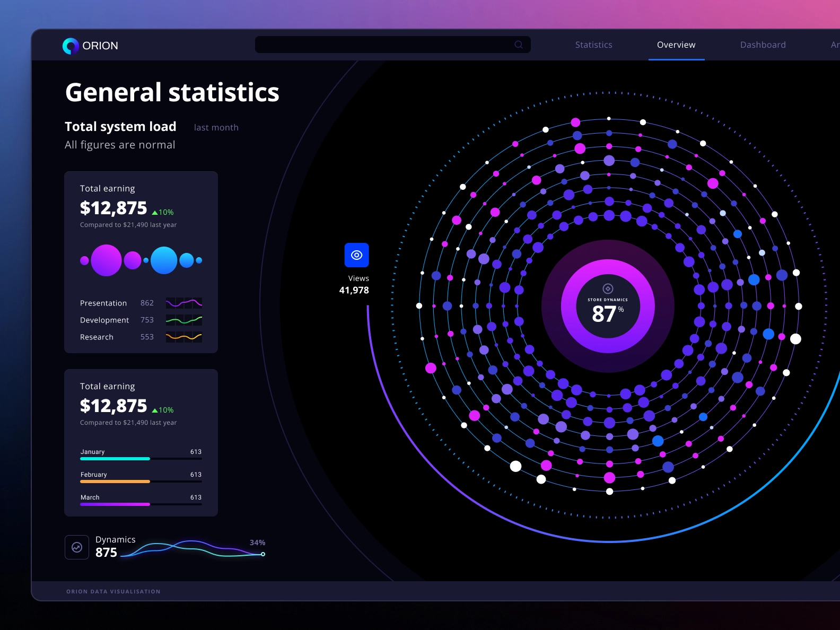
Task: Click the March purple progress bar
Action: coord(115,504)
